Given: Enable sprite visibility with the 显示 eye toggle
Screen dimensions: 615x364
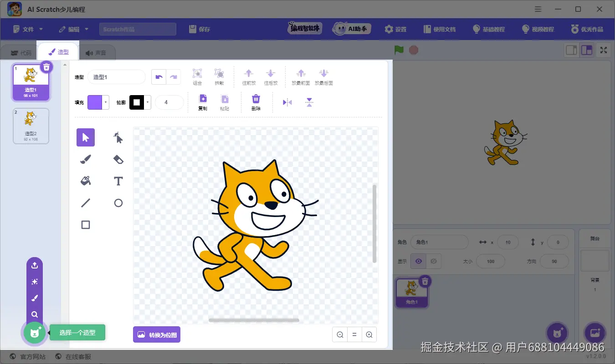Looking at the screenshot, I should point(418,261).
